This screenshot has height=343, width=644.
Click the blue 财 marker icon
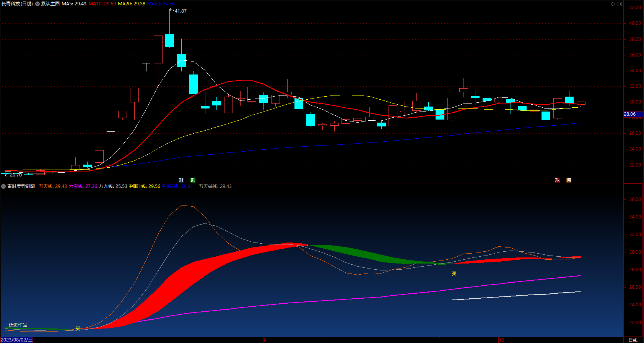tap(181, 180)
